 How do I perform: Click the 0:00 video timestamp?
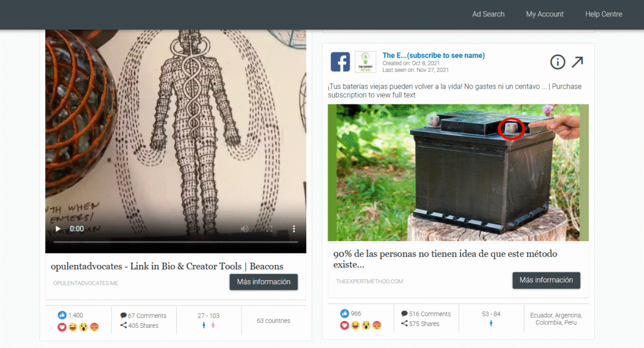(x=77, y=229)
